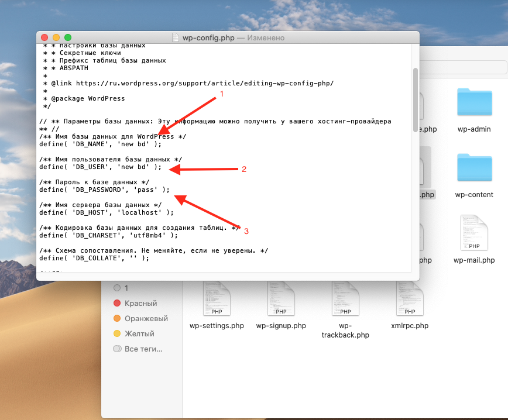
Task: Click the wp-admin folder name label
Action: (474, 129)
